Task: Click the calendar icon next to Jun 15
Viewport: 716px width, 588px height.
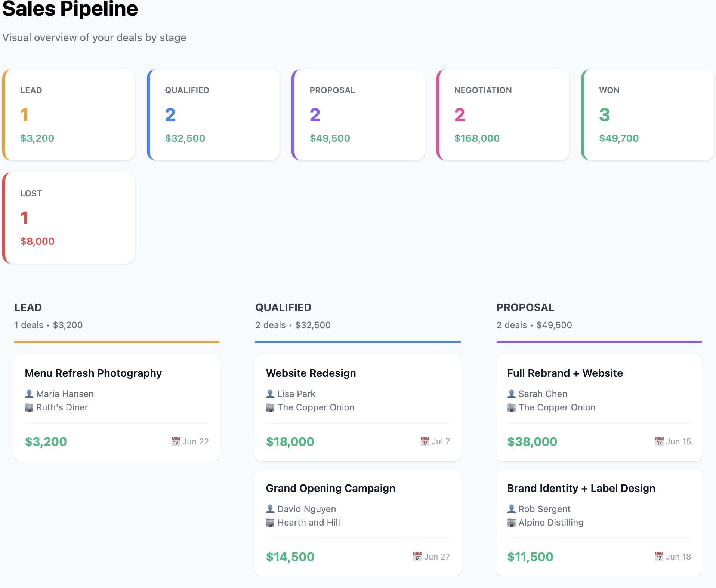Action: pos(659,441)
